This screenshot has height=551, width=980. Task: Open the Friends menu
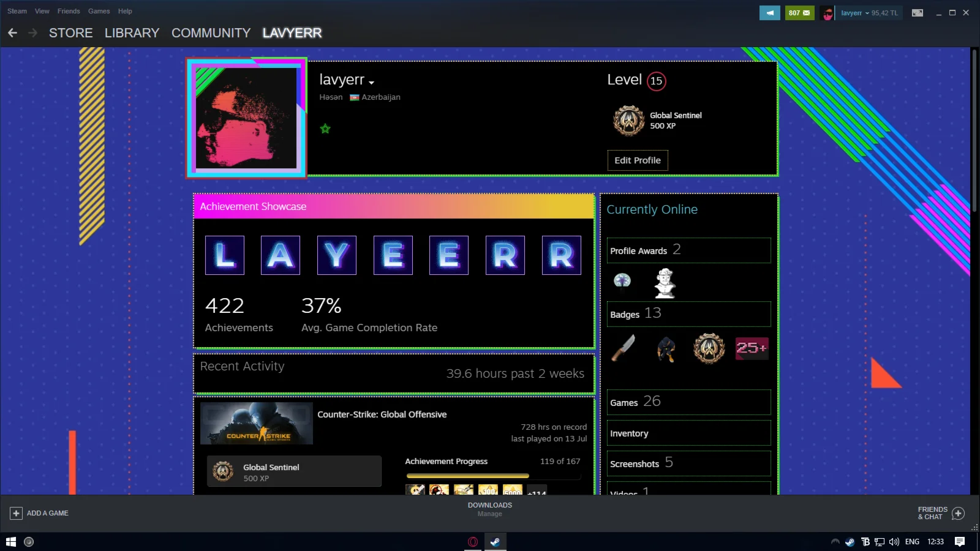click(x=69, y=11)
